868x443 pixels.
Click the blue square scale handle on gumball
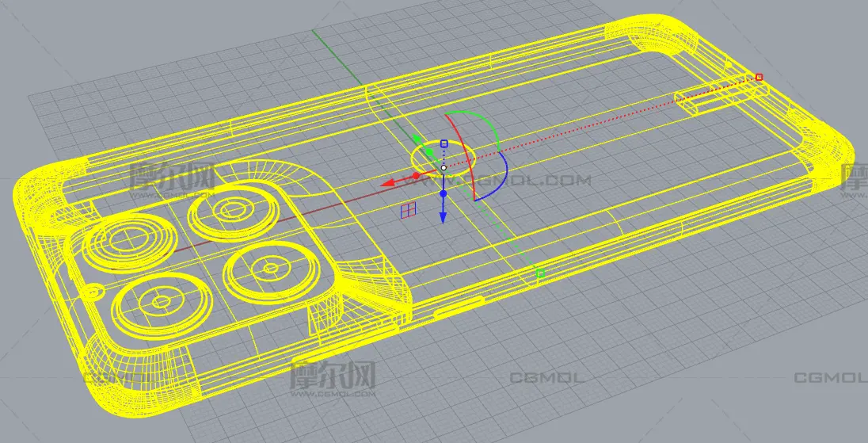444,144
